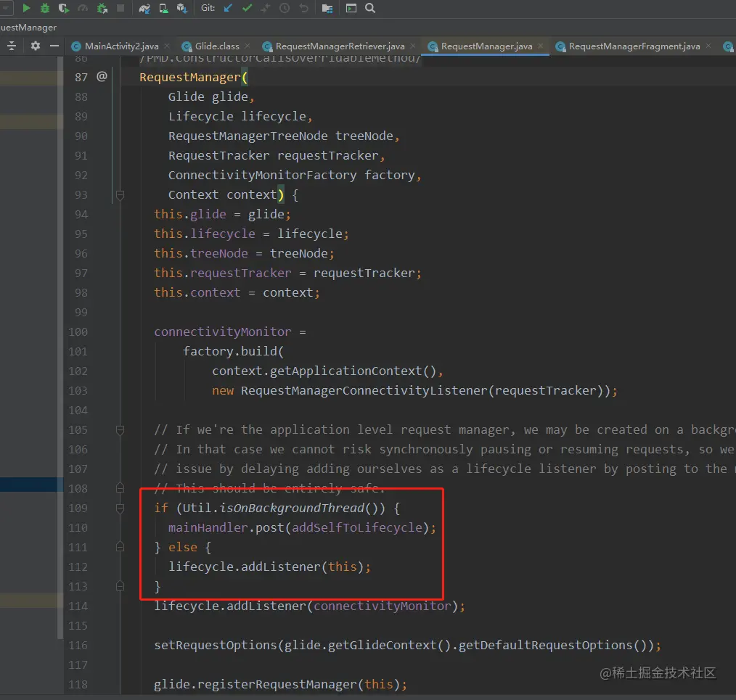Click side panel vertical scrollbar
This screenshot has height=700, width=736.
60,347
